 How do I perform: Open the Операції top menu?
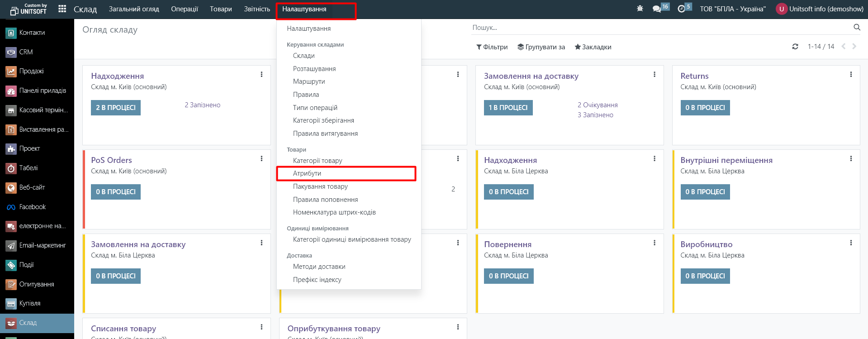click(185, 9)
